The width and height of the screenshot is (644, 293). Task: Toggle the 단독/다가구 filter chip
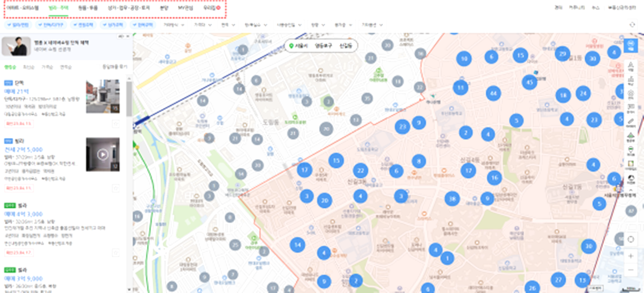pyautogui.click(x=51, y=25)
